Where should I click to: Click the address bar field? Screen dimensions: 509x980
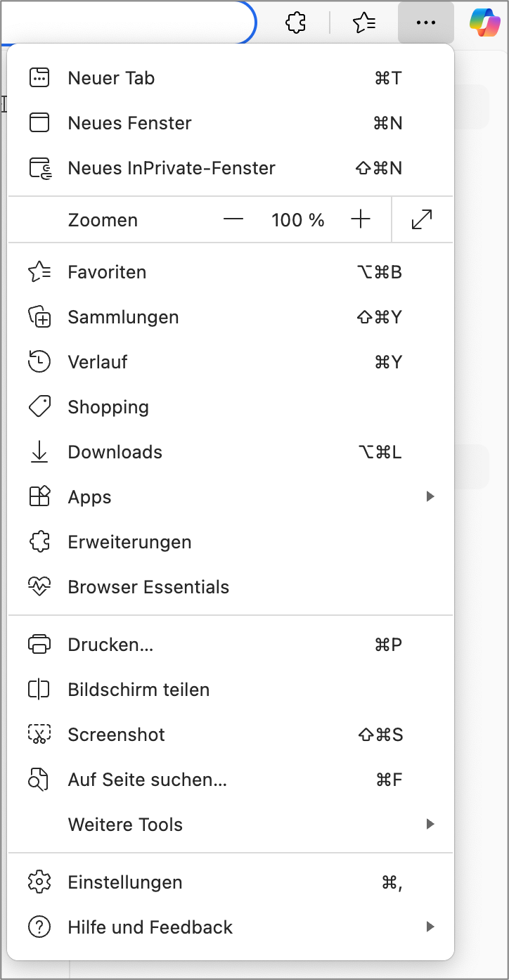[127, 22]
